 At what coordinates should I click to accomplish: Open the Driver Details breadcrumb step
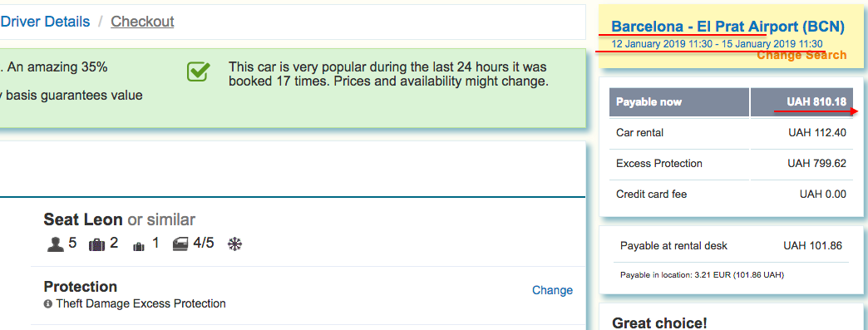pyautogui.click(x=45, y=22)
